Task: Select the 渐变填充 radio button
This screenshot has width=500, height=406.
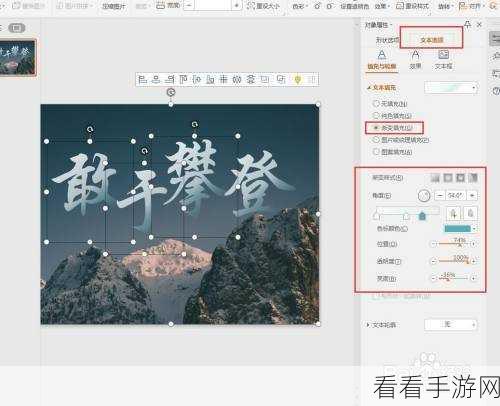Action: click(376, 128)
